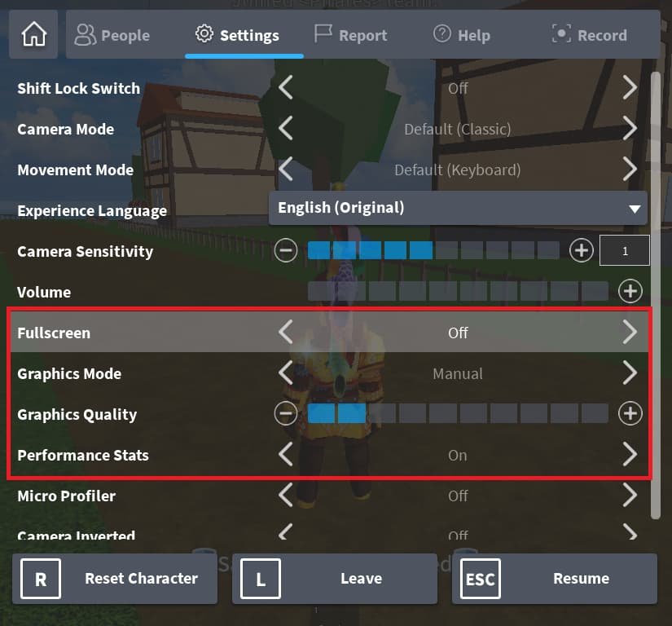The height and width of the screenshot is (626, 672).
Task: Open the Experience Language dropdown
Action: point(458,208)
